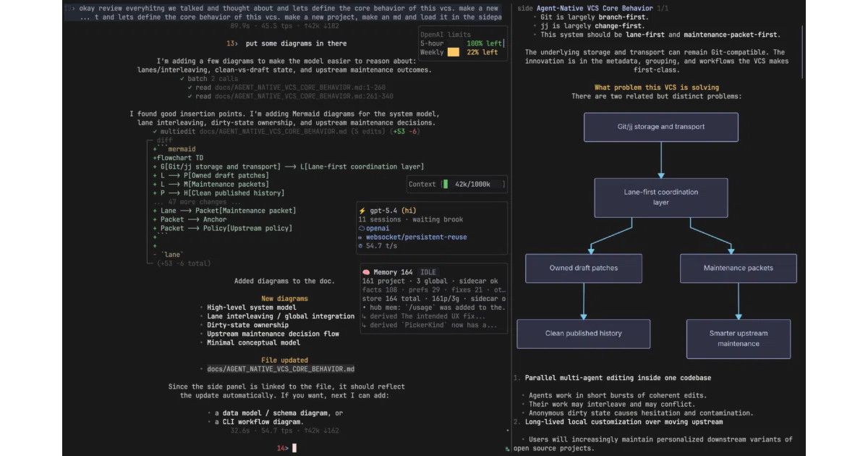
Task: Click the checkmark next to multiedit line
Action: coord(156,132)
